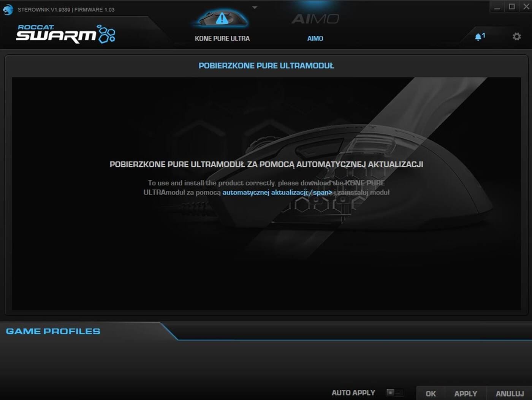
Task: Click the POBIERZKONE PURE ULTRAMODUŁ heading
Action: [x=266, y=65]
